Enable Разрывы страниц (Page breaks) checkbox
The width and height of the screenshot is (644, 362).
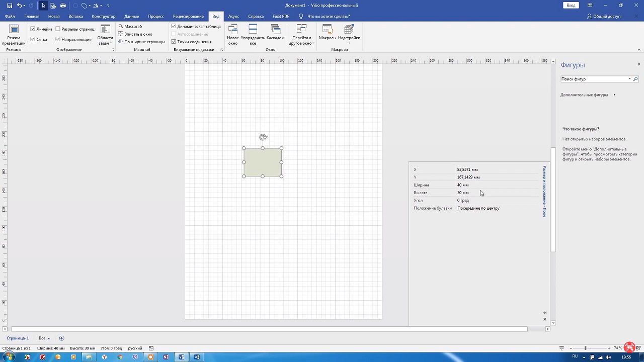pos(58,29)
